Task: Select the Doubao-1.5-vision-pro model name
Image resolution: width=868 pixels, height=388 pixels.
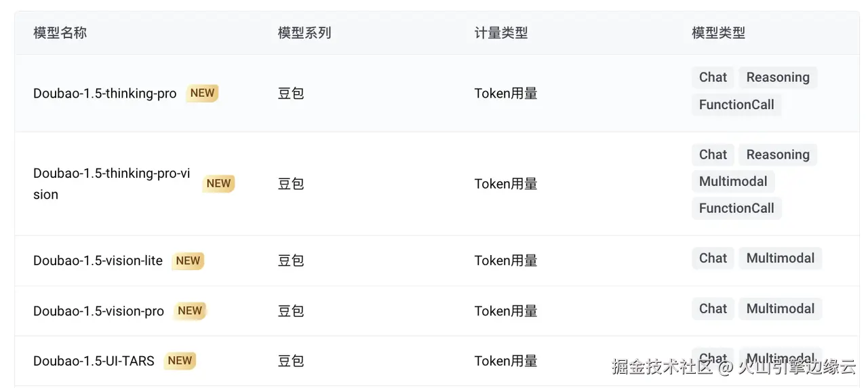Action: click(x=98, y=311)
